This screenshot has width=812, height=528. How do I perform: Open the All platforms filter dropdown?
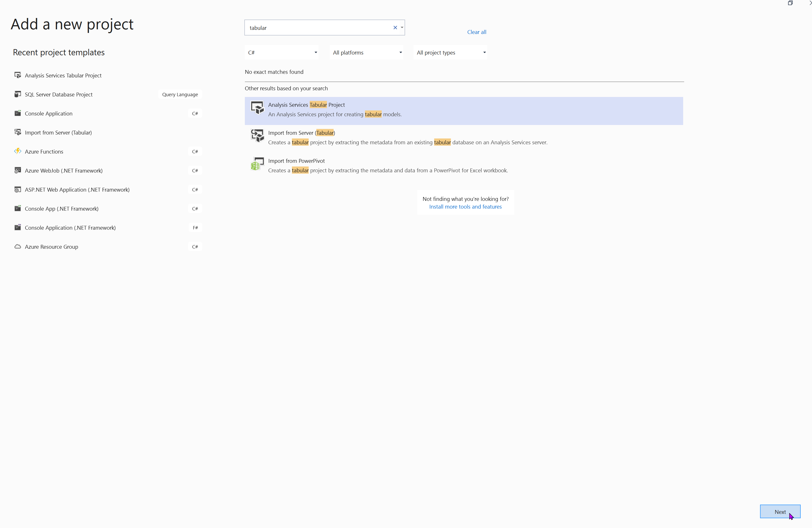[367, 52]
